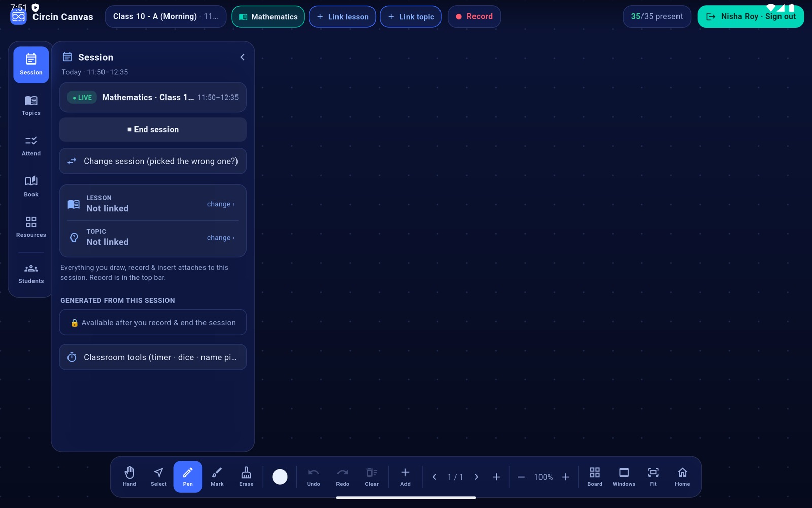Expand Class 10 - A (Morning) selector
812x508 pixels.
165,17
